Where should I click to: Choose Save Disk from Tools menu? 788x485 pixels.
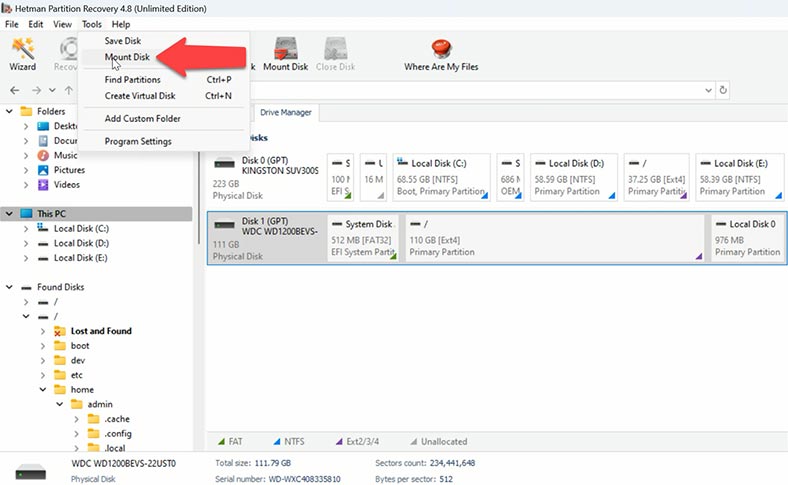pos(123,41)
